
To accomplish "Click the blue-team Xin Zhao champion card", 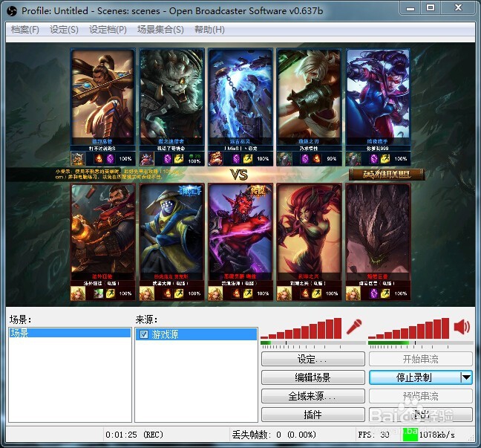I will click(102, 107).
